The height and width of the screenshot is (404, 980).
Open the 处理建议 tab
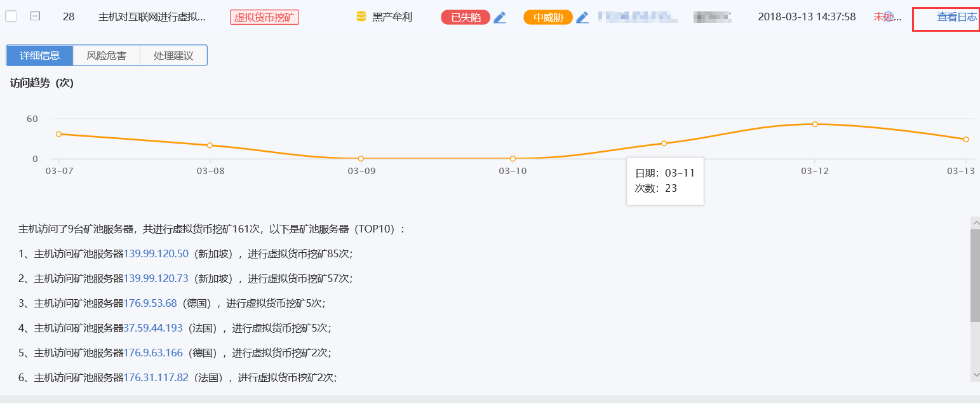pyautogui.click(x=173, y=55)
